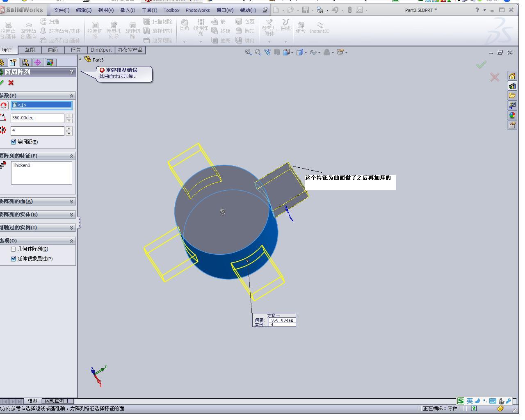
Task: Toggle the Equal Spacing (等间距) checkbox
Action: tap(14, 142)
